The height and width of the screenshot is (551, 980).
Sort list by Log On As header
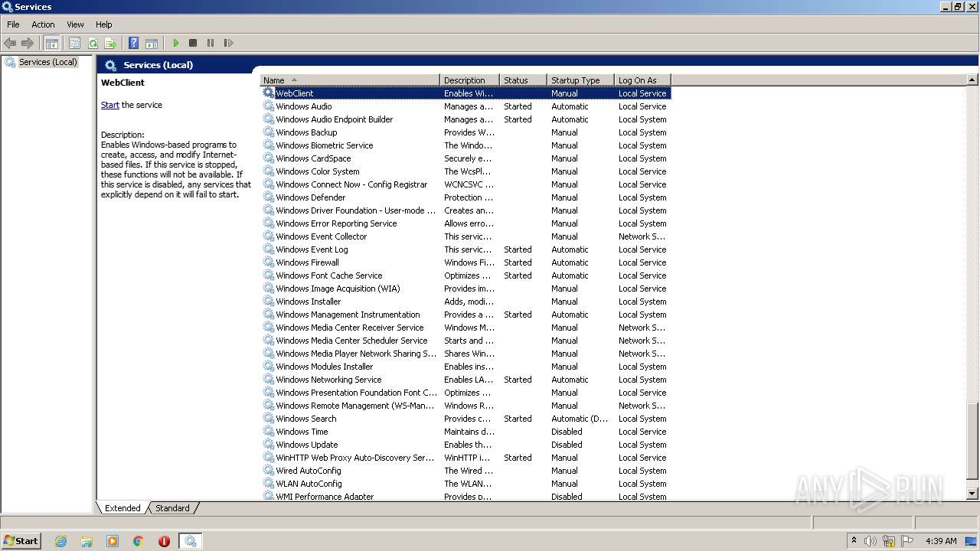click(x=642, y=80)
